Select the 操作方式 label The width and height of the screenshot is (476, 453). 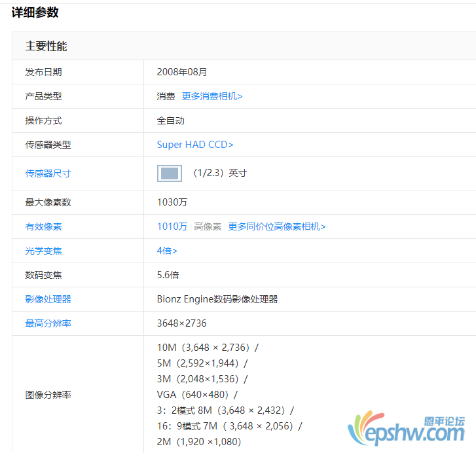tap(43, 120)
